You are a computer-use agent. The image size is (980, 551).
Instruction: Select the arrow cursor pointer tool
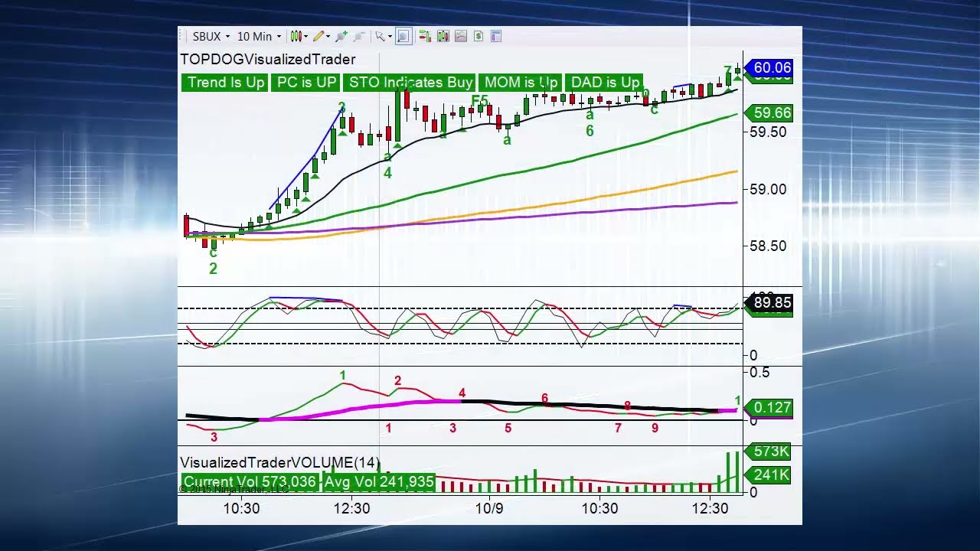(380, 36)
